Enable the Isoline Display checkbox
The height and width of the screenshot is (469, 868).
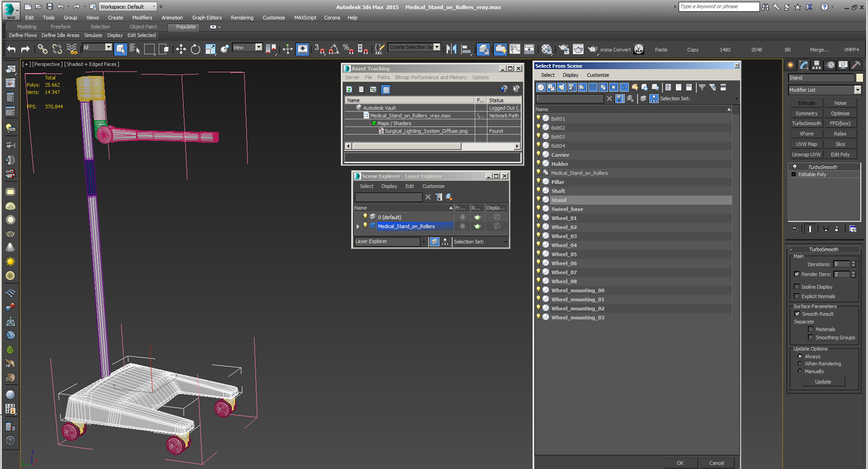pyautogui.click(x=796, y=287)
